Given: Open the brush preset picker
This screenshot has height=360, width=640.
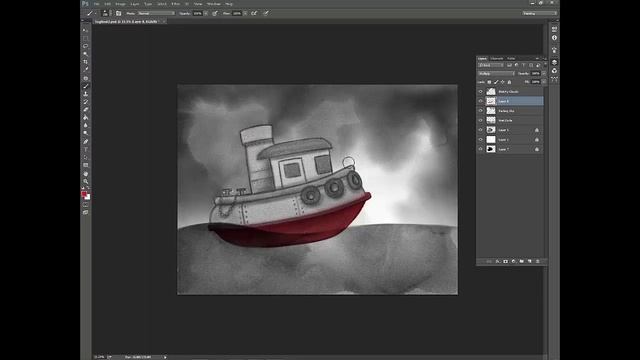Looking at the screenshot, I should 106,13.
